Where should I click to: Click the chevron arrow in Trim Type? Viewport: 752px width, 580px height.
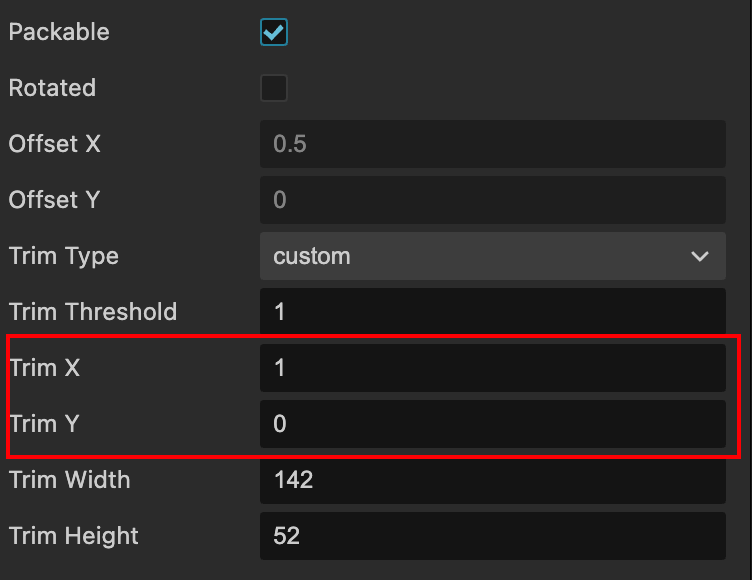700,256
